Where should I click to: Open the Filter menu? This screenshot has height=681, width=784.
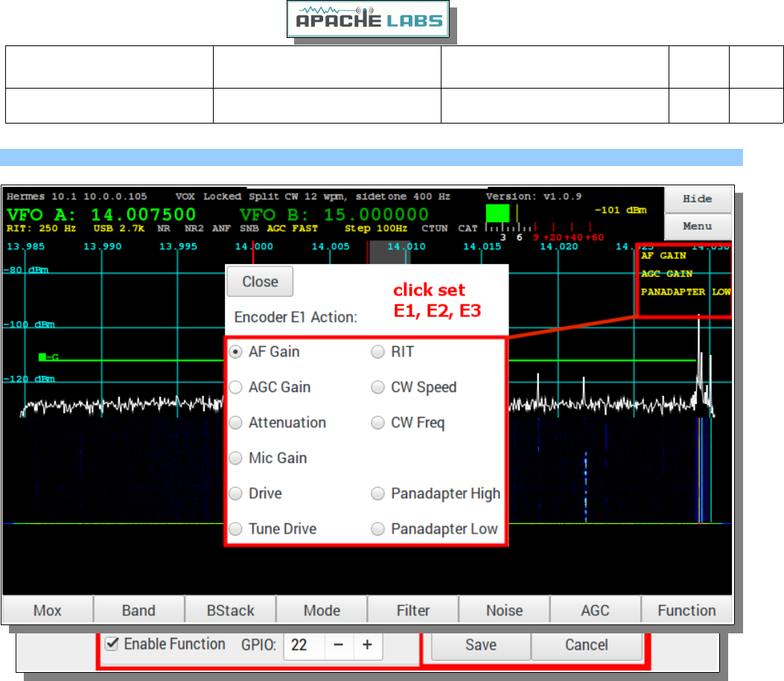click(x=413, y=610)
